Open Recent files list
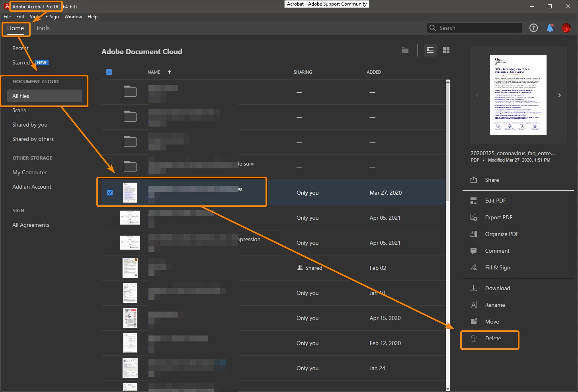The height and width of the screenshot is (392, 578). click(20, 48)
